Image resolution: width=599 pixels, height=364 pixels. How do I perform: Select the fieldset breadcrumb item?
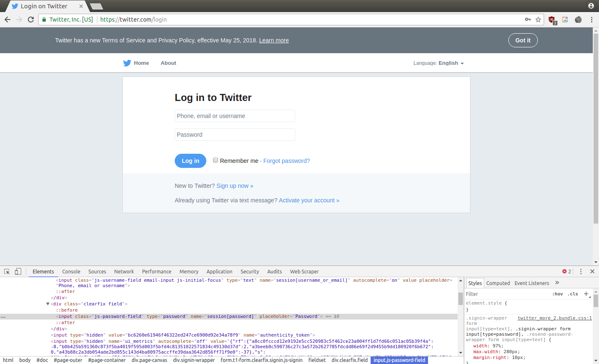(317, 360)
